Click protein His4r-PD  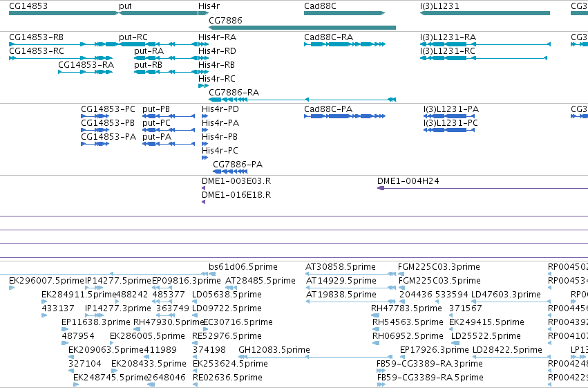tap(220, 109)
